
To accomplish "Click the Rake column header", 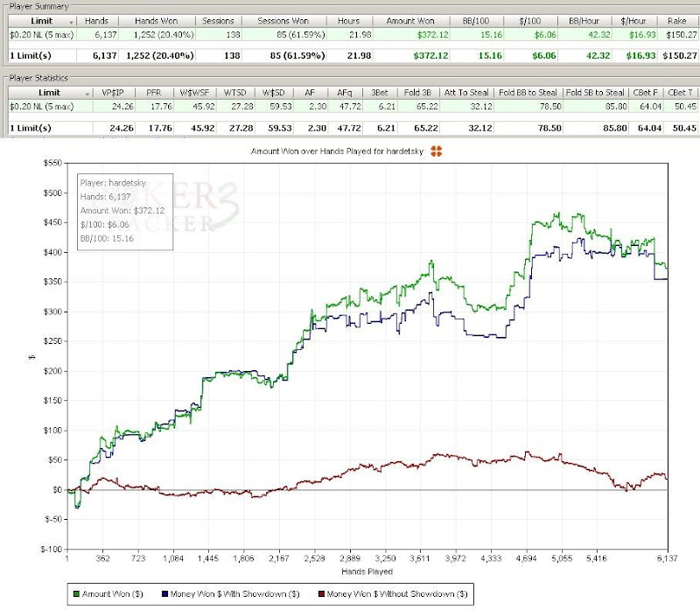I will coord(677,21).
